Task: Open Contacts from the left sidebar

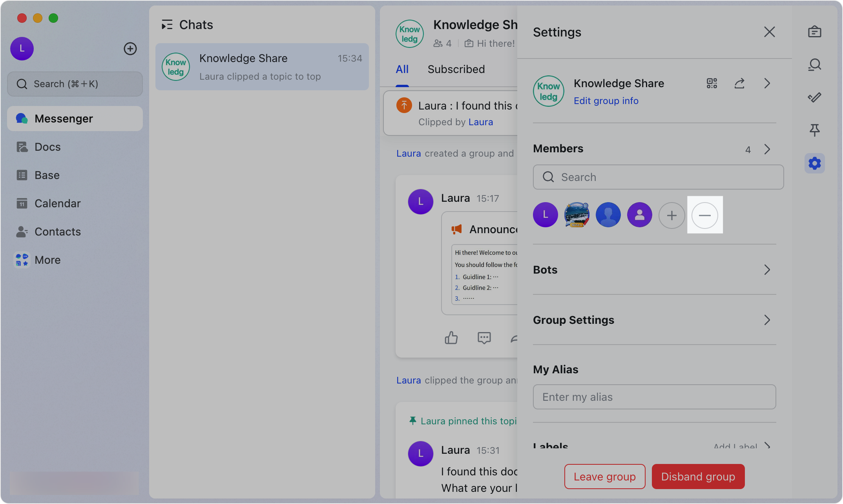Action: tap(58, 232)
